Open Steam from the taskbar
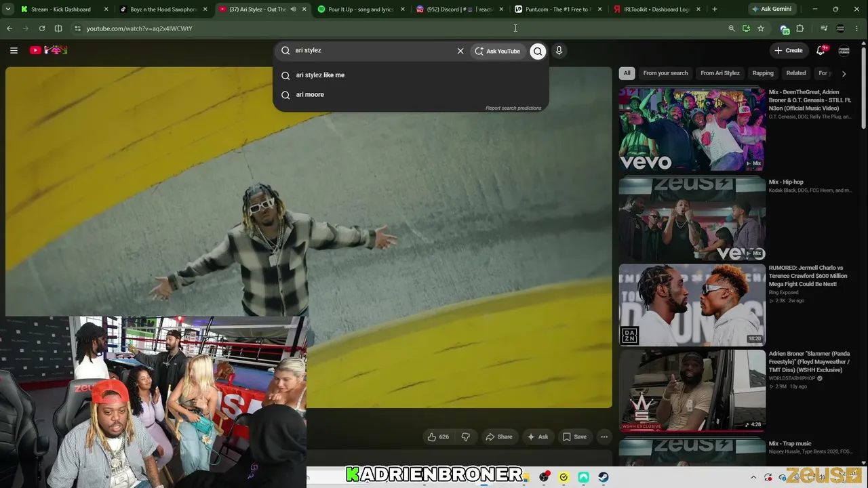Screen dimensions: 868x488 click(x=604, y=477)
